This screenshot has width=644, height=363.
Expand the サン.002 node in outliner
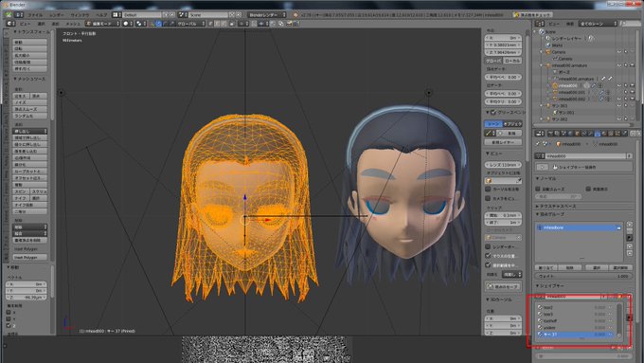point(542,119)
